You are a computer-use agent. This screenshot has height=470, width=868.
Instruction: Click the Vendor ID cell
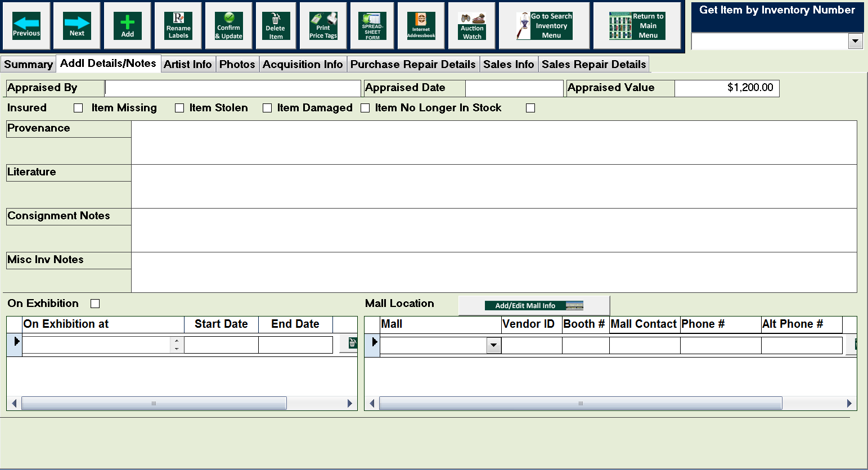click(532, 345)
